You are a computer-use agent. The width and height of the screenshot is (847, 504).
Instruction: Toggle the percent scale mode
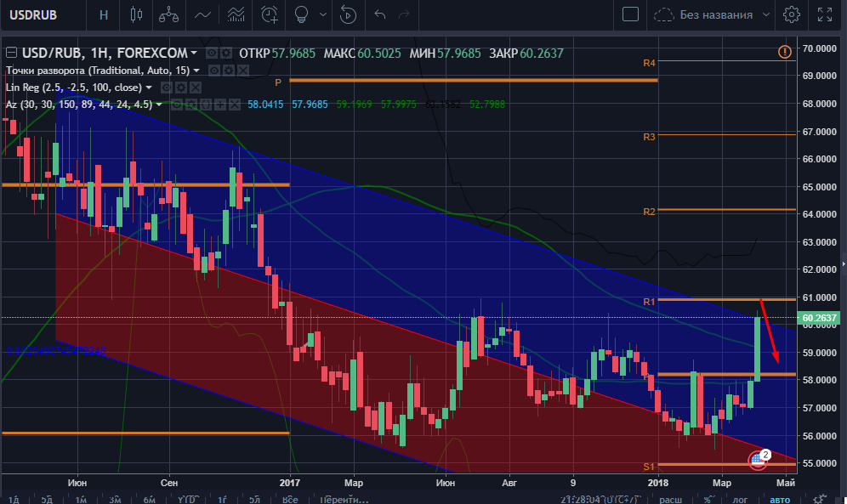[707, 500]
